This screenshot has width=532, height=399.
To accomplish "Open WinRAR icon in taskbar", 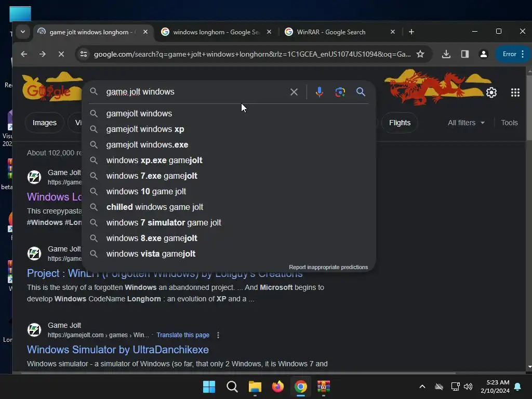I will 323,387.
